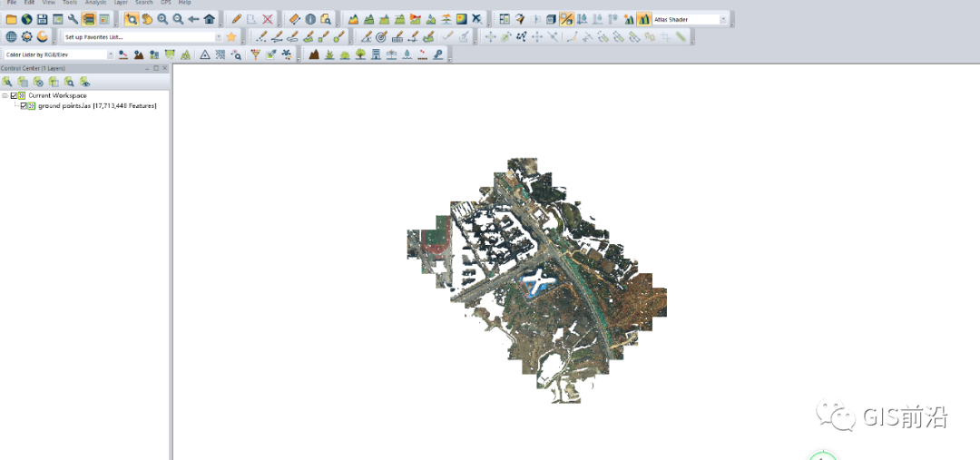
Task: Click the Zoom In magnifier
Action: click(162, 19)
